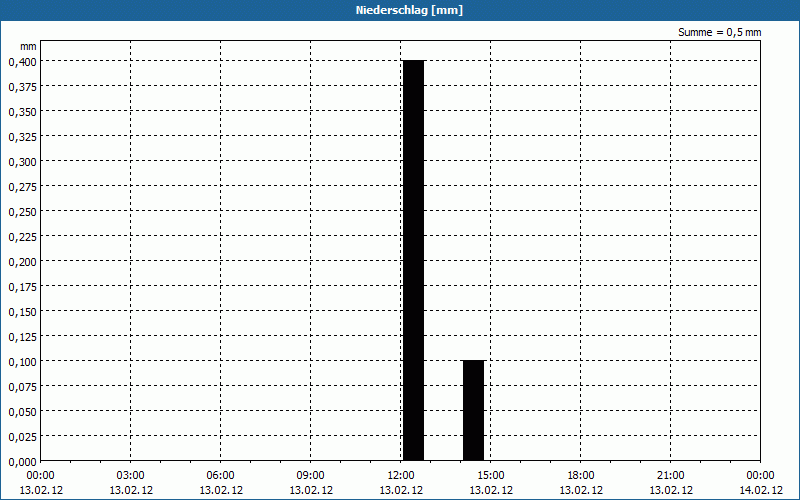Click the 15:00 time axis label
Image resolution: width=800 pixels, height=500 pixels.
pyautogui.click(x=491, y=475)
